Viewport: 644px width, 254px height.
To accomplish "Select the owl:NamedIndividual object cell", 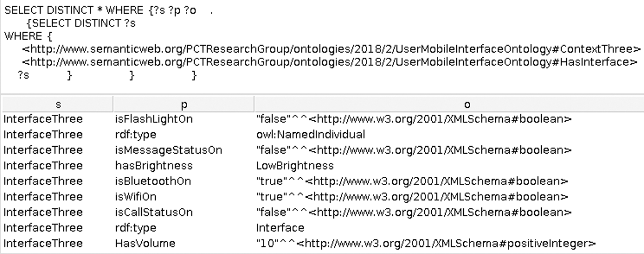I will pos(449,135).
